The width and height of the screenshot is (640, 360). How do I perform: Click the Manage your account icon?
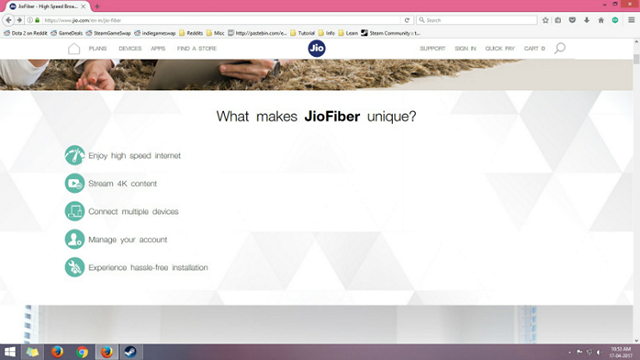click(x=75, y=239)
